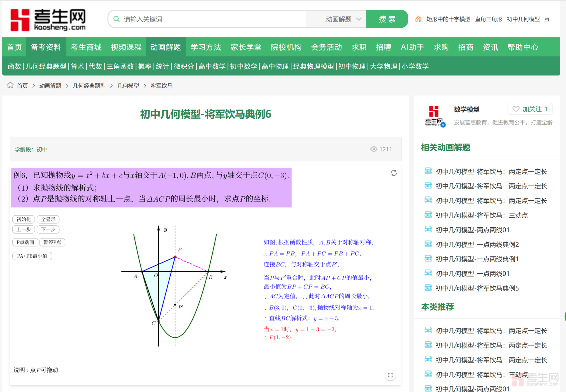
Task: Click the fullscreen expand icon
Action: 390,375
